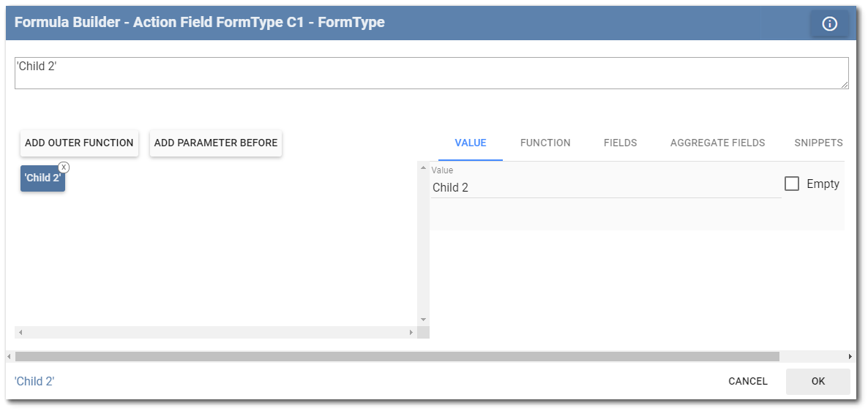Screen dimensions: 868x411
Task: Click down arrow of tree panel scrollbar
Action: pyautogui.click(x=423, y=320)
